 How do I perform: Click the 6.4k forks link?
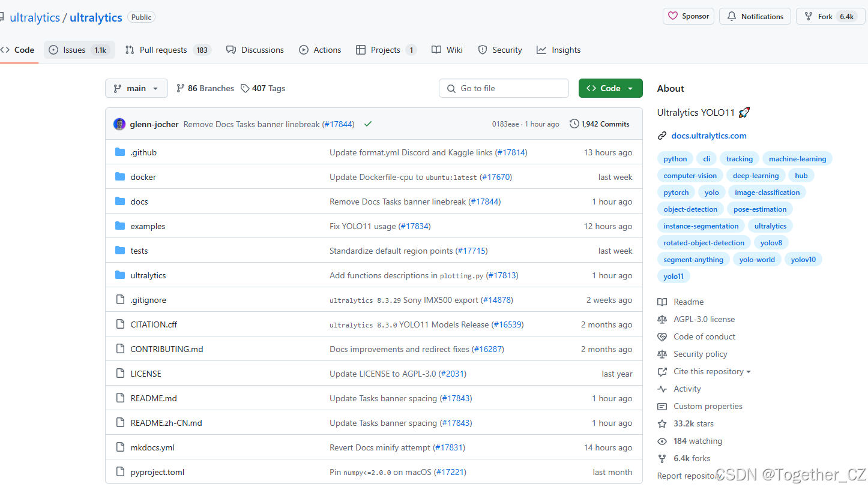click(x=692, y=458)
